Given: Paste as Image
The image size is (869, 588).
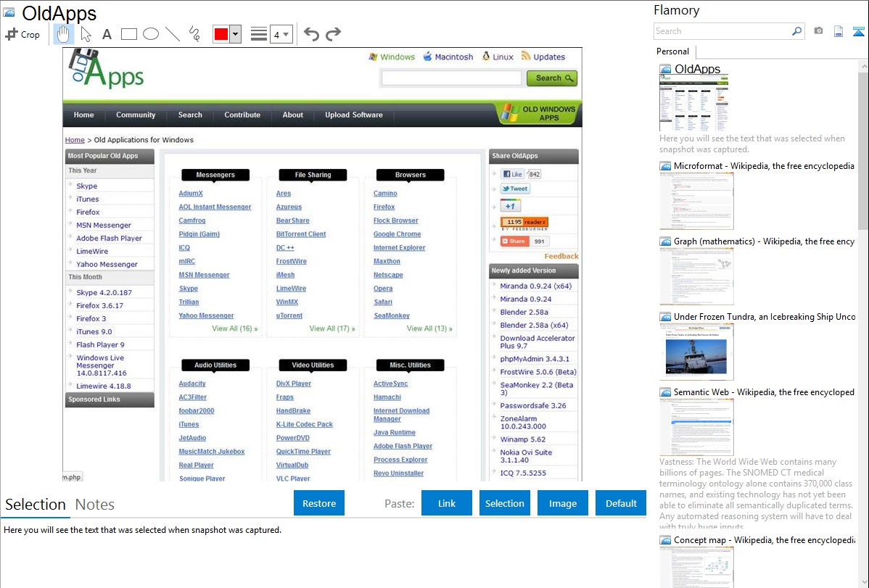Looking at the screenshot, I should 562,503.
